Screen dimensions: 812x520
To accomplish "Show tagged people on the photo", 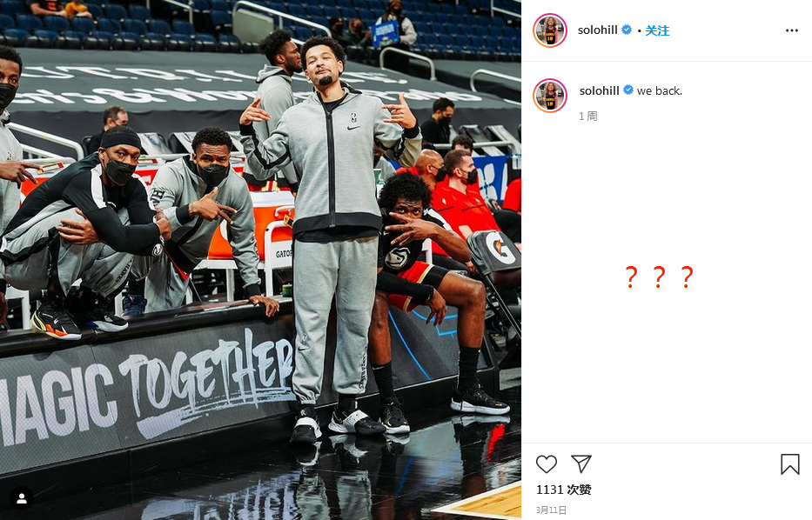I will (x=22, y=499).
